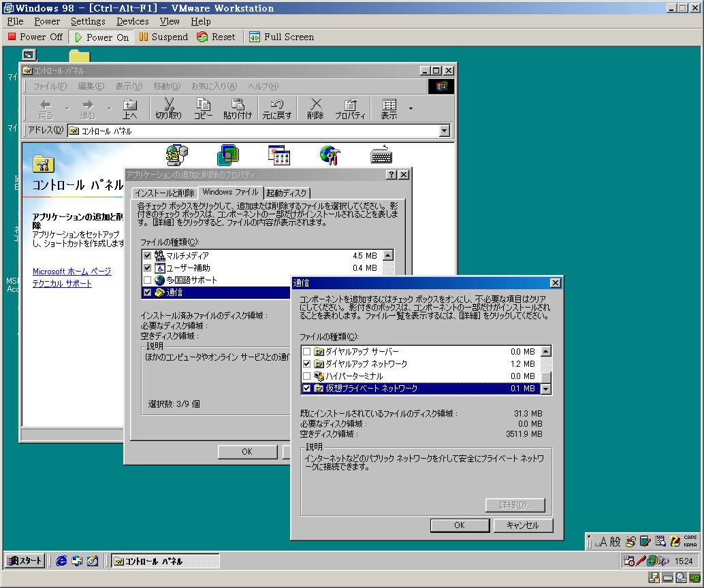Switch to Windows ファイル tab
Screen dimensions: 704x588
[x=230, y=192]
